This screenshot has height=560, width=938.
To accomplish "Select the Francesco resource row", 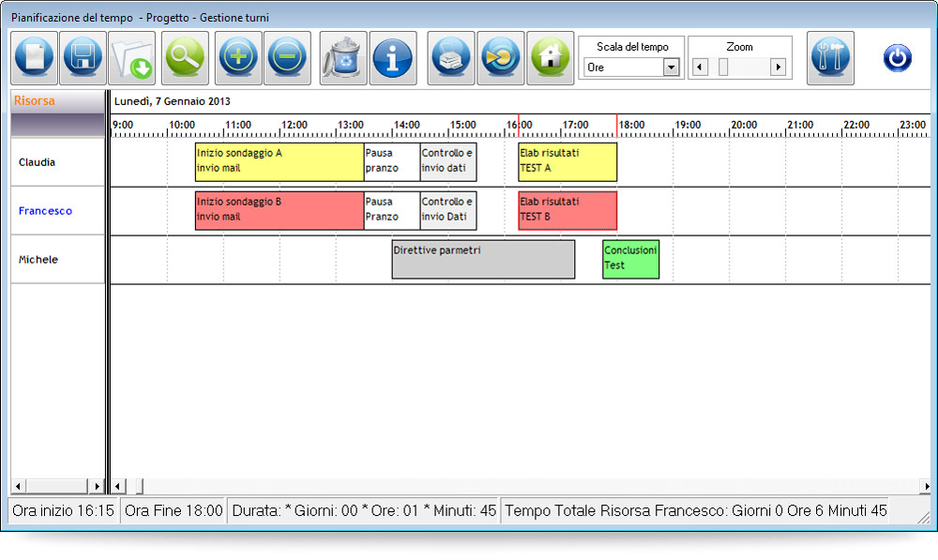I will tap(57, 211).
